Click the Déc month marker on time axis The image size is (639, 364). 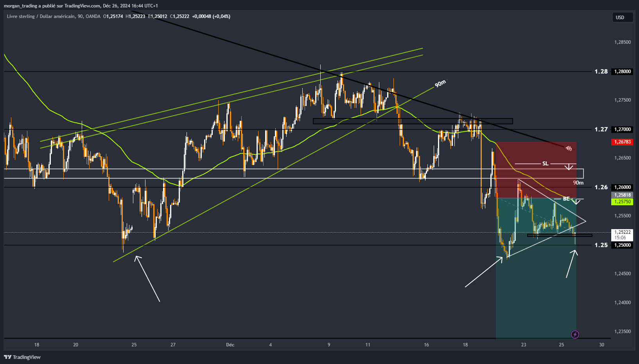point(230,345)
